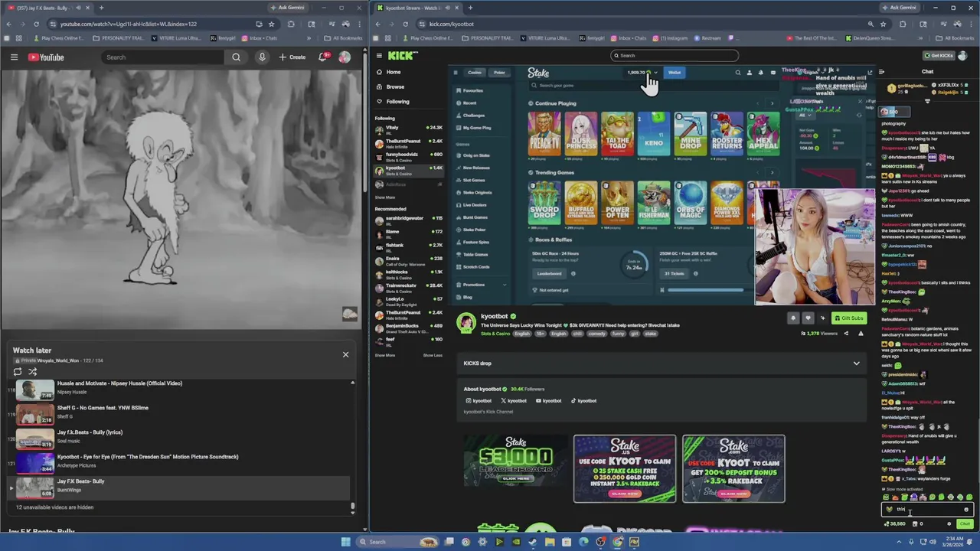Toggle Kick sidebar hamburger menu

pyautogui.click(x=378, y=56)
